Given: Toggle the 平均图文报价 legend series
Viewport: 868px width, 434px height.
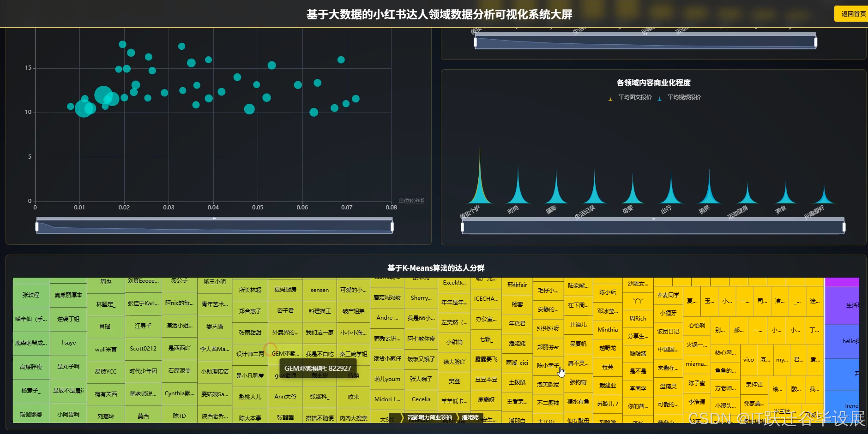Looking at the screenshot, I should tap(630, 97).
